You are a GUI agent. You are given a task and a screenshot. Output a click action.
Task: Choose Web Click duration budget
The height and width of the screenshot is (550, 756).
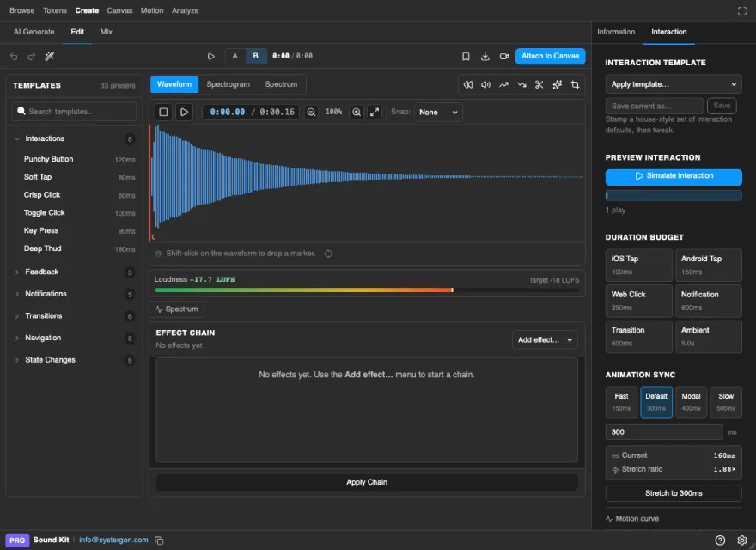[x=639, y=301]
